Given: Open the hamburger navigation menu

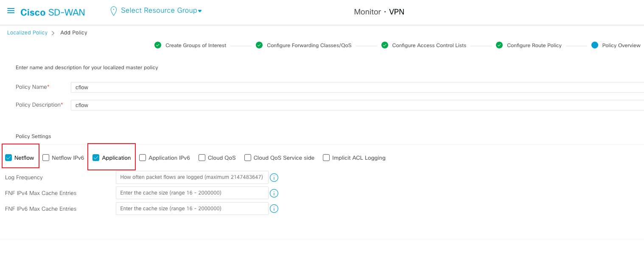Looking at the screenshot, I should pos(11,11).
